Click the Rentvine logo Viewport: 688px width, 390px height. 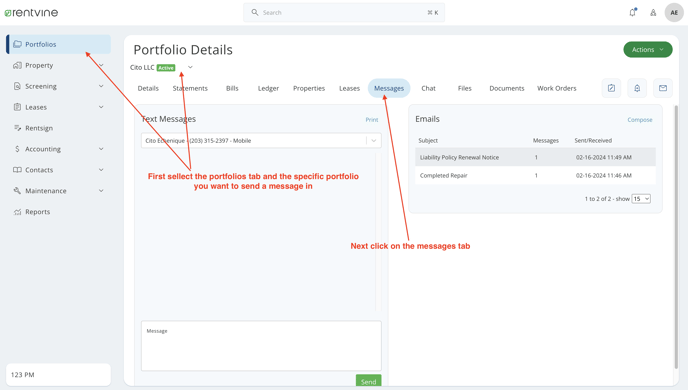[31, 13]
